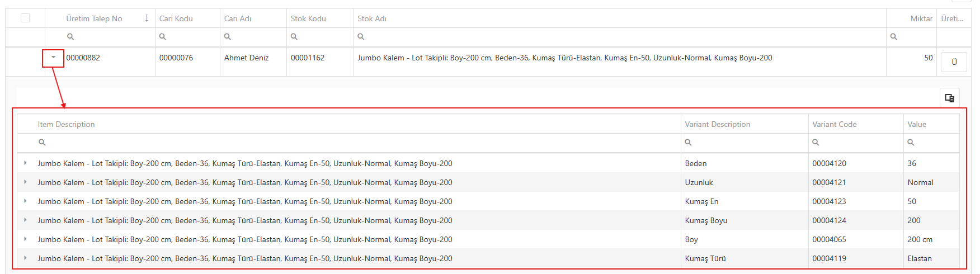Screen dimensions: 980x274
Task: Select variant code 00004065
Action: point(830,239)
